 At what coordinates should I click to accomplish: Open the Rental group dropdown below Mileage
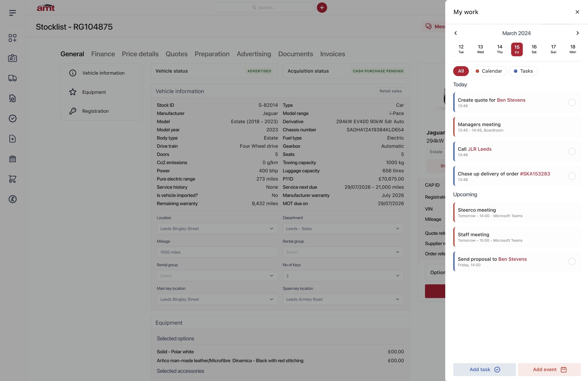pos(217,276)
